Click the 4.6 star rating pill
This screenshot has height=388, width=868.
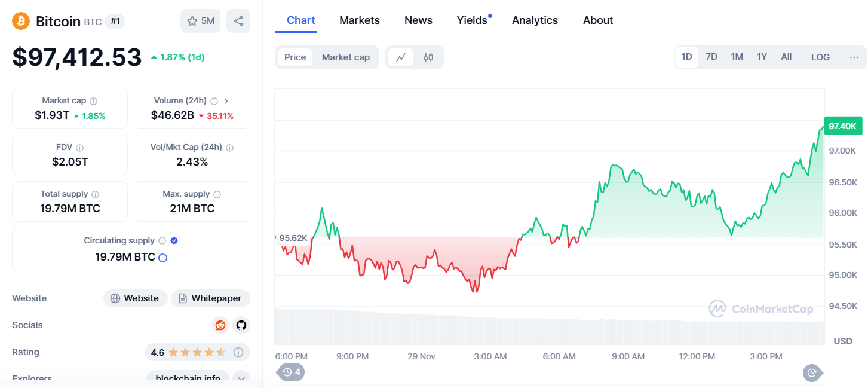pos(197,352)
